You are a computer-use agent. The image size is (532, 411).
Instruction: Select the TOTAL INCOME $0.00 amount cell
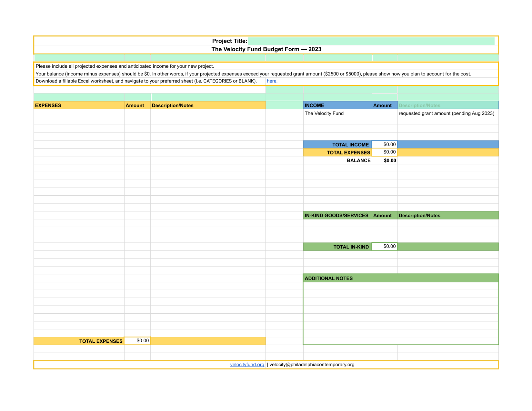385,144
